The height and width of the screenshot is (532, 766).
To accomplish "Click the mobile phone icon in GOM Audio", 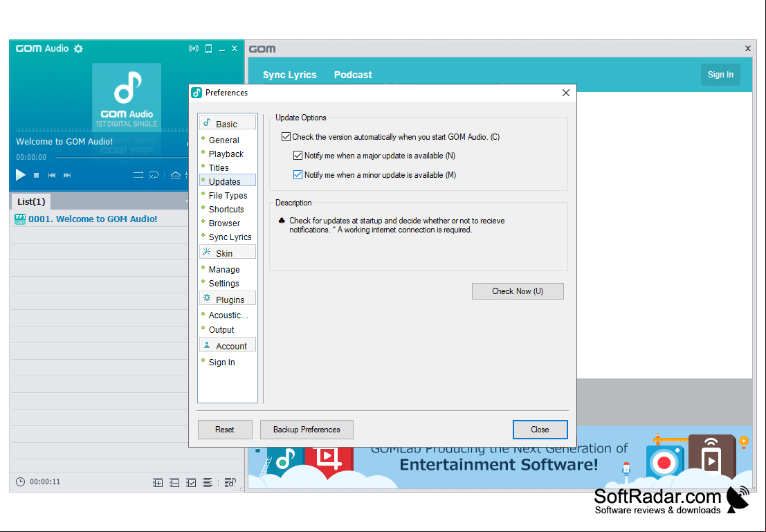I will coord(208,49).
